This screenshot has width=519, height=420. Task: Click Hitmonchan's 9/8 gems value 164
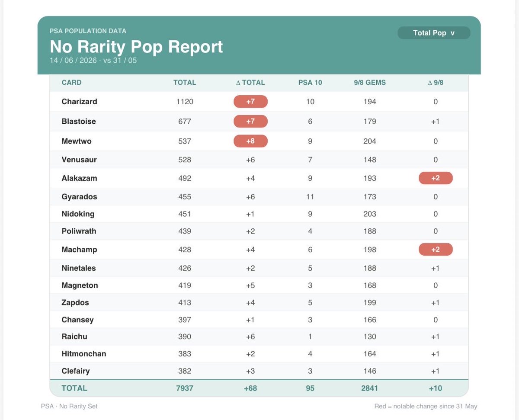(370, 354)
